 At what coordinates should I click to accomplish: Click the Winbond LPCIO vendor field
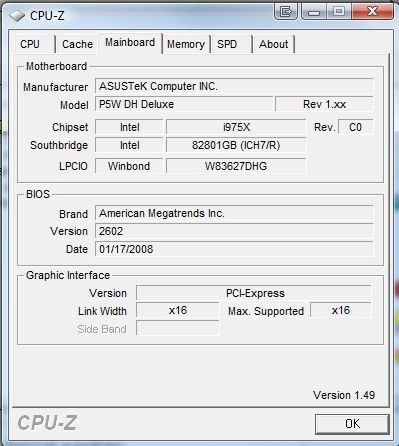coord(129,166)
